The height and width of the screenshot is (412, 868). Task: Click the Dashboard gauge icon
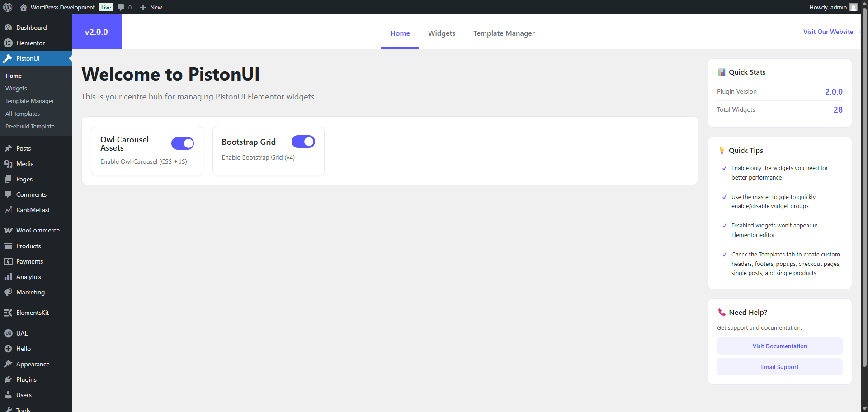8,28
